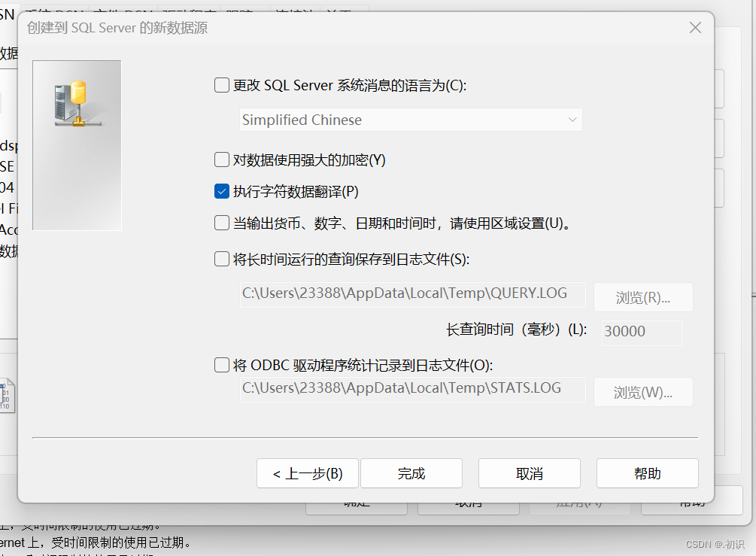This screenshot has height=556, width=756.
Task: Enable saving long-running queries to log
Action: tap(221, 261)
